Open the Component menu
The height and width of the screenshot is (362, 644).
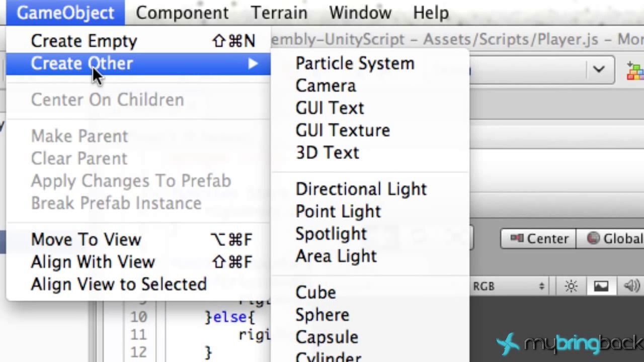coord(182,13)
